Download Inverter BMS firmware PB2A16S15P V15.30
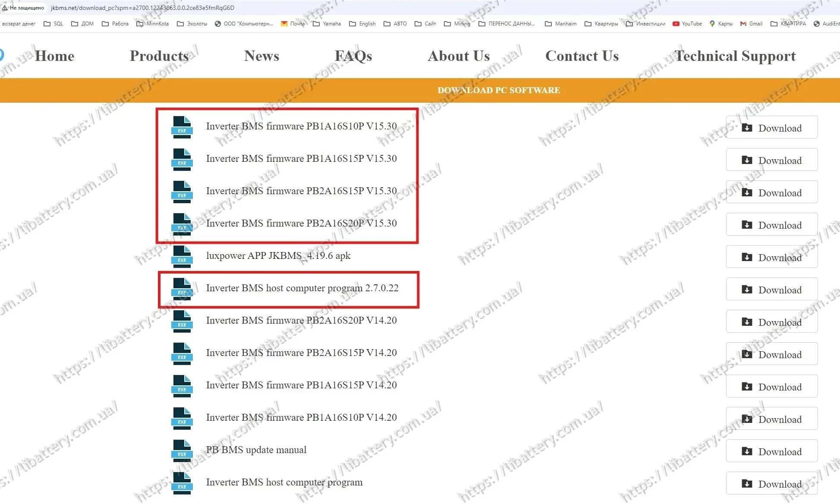The height and width of the screenshot is (504, 840). (772, 192)
